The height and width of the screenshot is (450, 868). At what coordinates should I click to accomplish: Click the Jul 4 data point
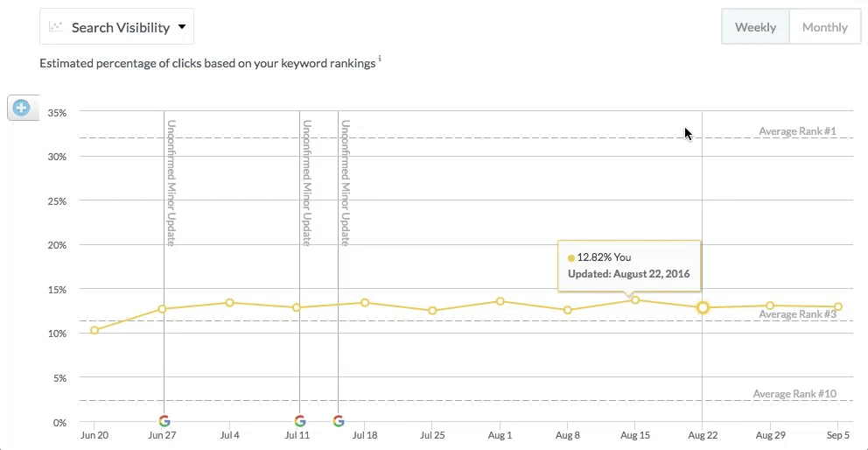229,303
